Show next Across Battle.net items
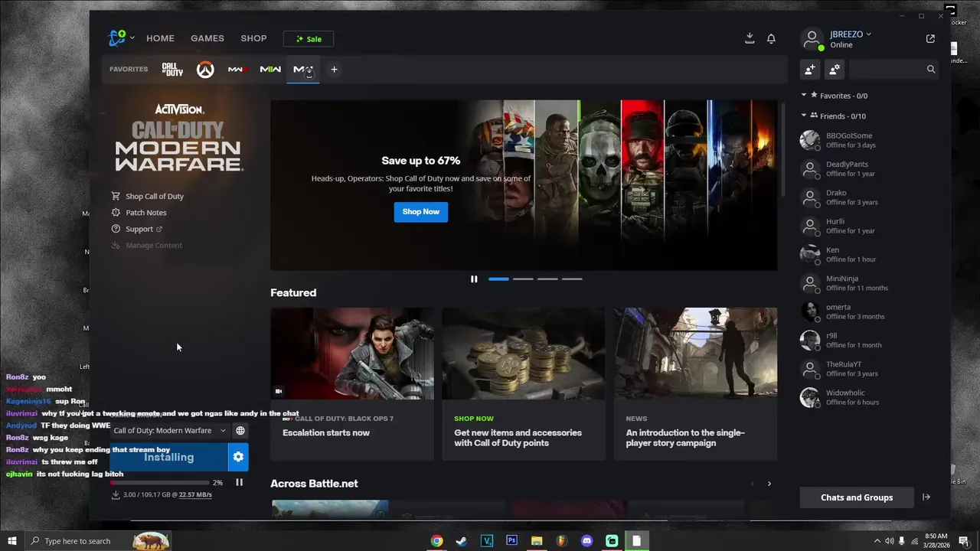Screen dimensions: 980x551 [769, 484]
